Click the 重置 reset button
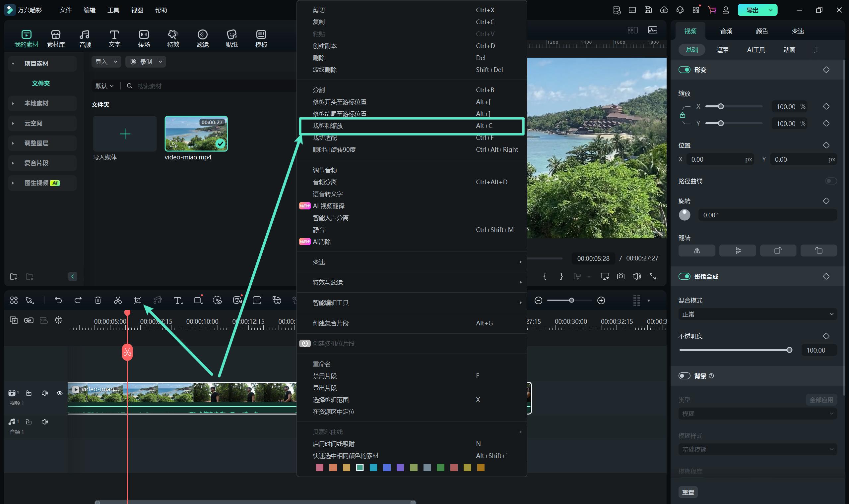849x504 pixels. [x=688, y=492]
